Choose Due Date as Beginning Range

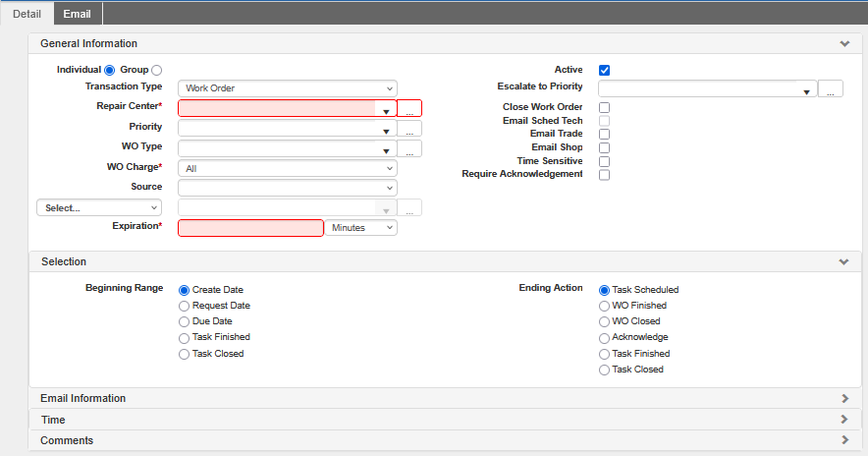tap(184, 321)
